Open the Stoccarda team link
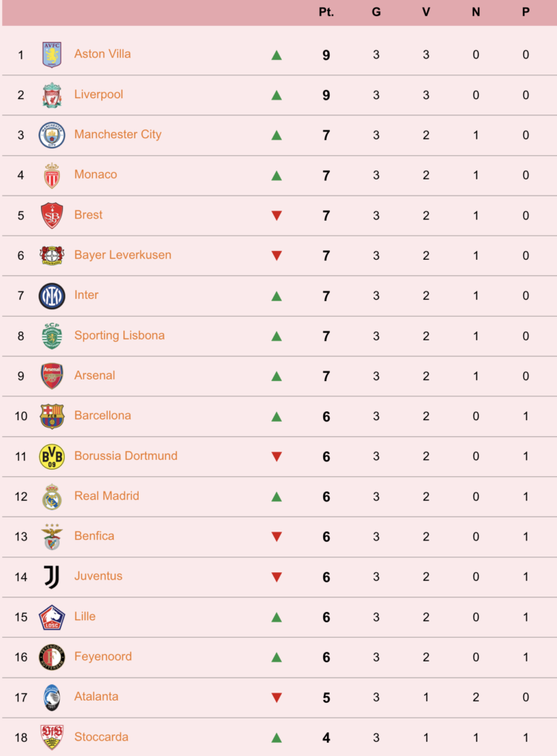The image size is (557, 756). pyautogui.click(x=101, y=737)
